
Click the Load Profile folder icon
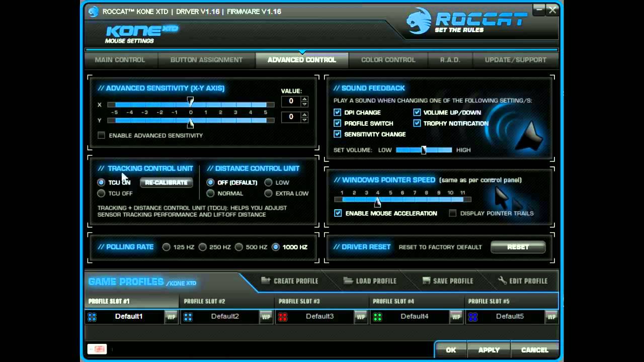click(x=348, y=281)
